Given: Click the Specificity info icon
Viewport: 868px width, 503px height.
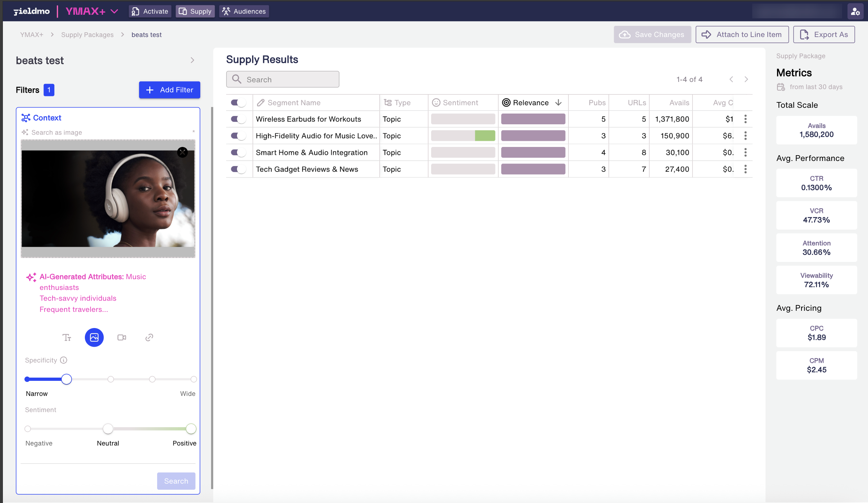Looking at the screenshot, I should pyautogui.click(x=64, y=360).
